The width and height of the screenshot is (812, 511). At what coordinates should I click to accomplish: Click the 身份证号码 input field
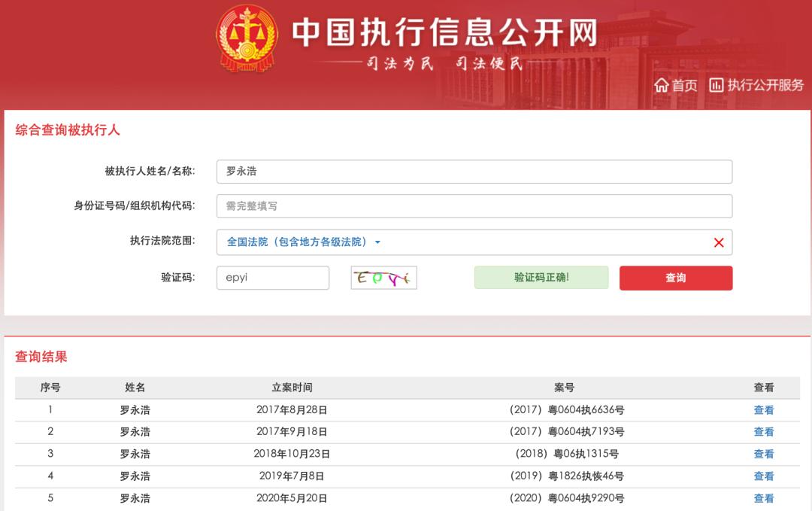point(474,206)
